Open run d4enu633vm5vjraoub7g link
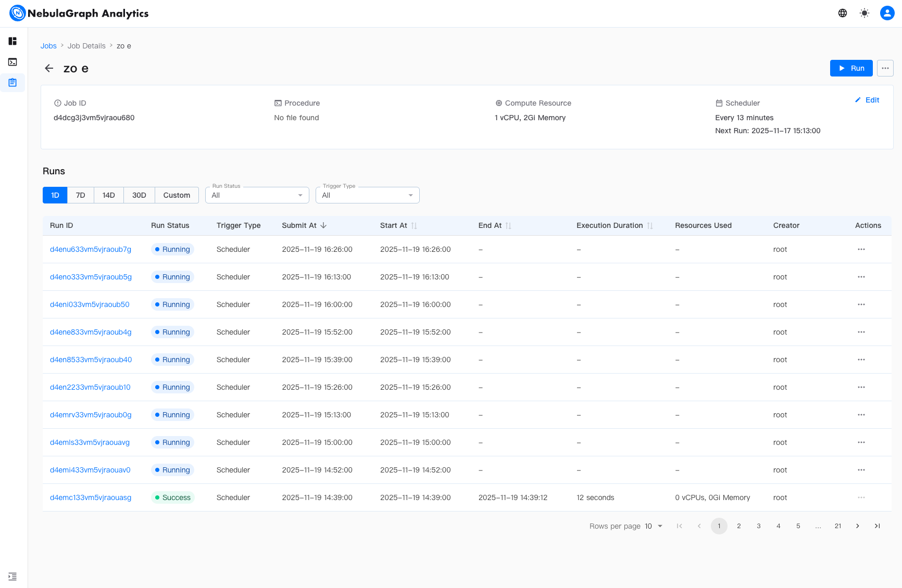The image size is (902, 588). point(91,249)
